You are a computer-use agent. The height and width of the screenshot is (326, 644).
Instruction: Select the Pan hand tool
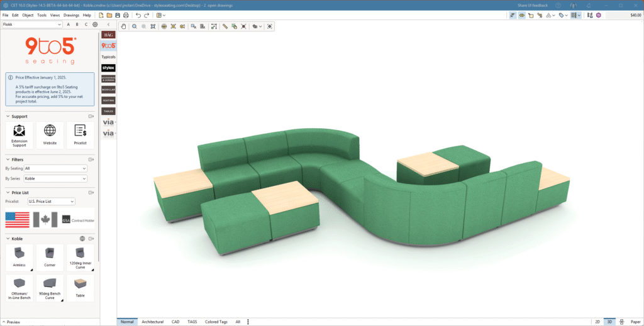(123, 26)
